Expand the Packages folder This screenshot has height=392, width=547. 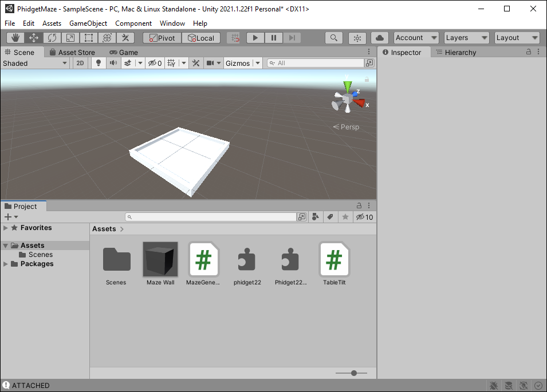point(5,264)
